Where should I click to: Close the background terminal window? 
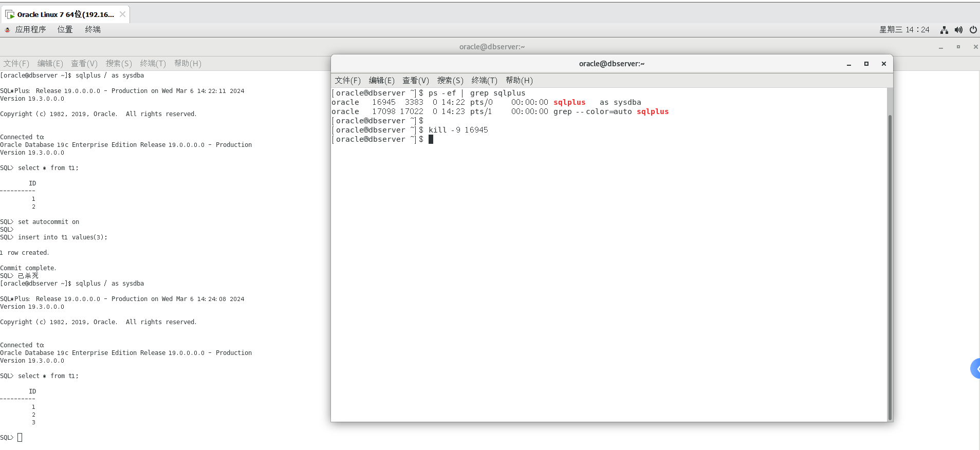975,47
